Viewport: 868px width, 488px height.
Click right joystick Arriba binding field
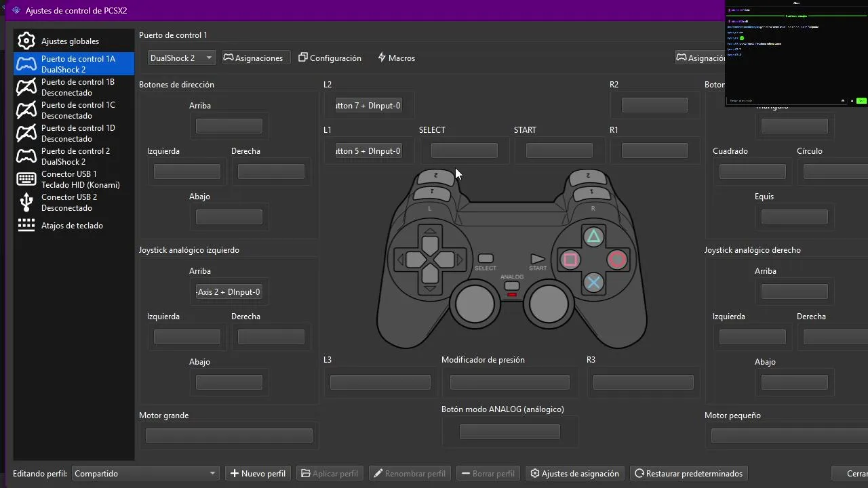pyautogui.click(x=794, y=291)
